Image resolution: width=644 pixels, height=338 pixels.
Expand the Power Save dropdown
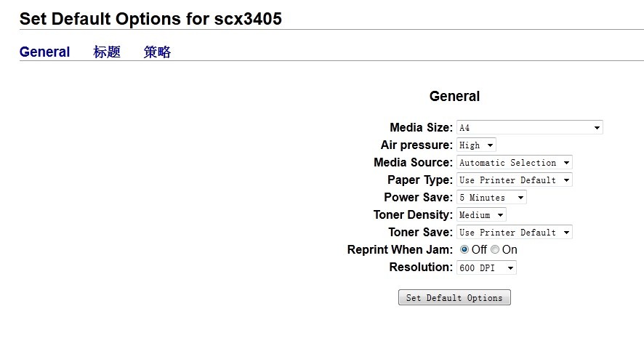tap(491, 198)
